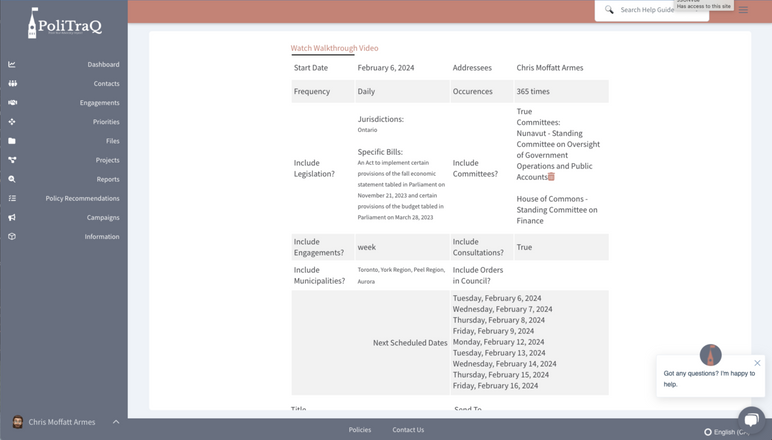
Task: Click the February 6, 2024 start date
Action: (386, 67)
